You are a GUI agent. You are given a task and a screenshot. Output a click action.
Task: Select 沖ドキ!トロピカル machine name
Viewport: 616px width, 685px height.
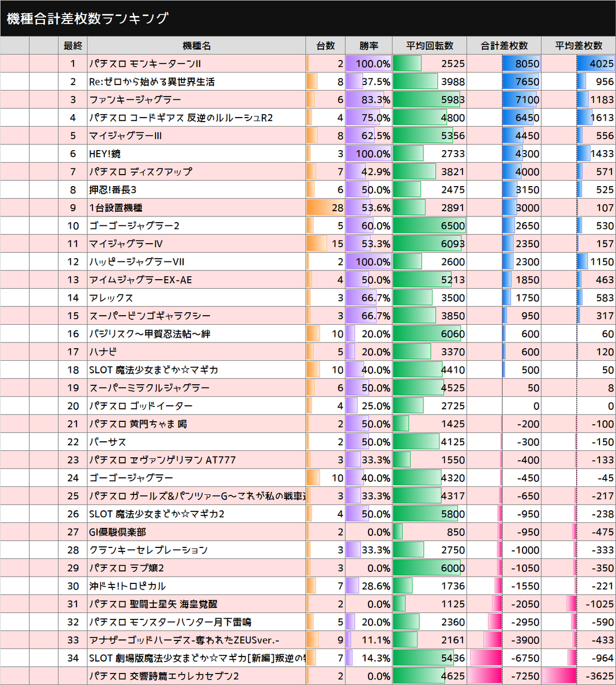click(128, 586)
